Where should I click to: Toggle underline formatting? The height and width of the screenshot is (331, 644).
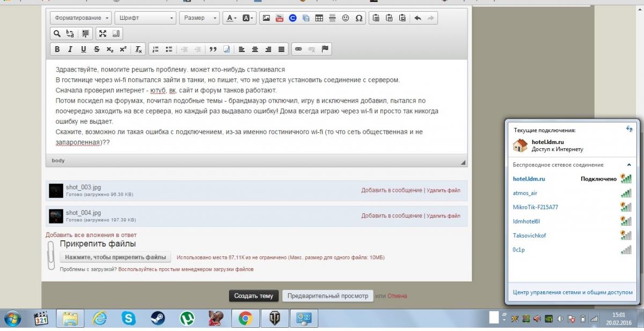point(83,49)
